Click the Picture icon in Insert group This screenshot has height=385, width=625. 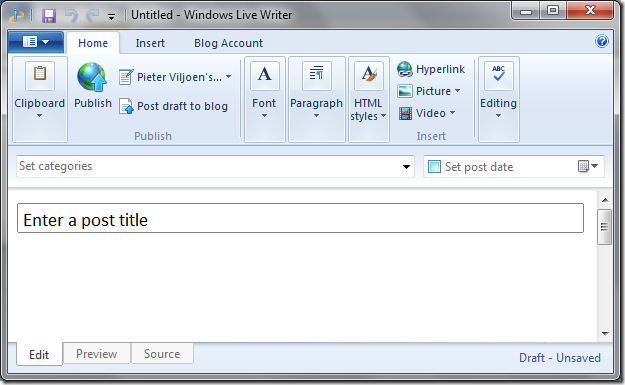pos(405,91)
